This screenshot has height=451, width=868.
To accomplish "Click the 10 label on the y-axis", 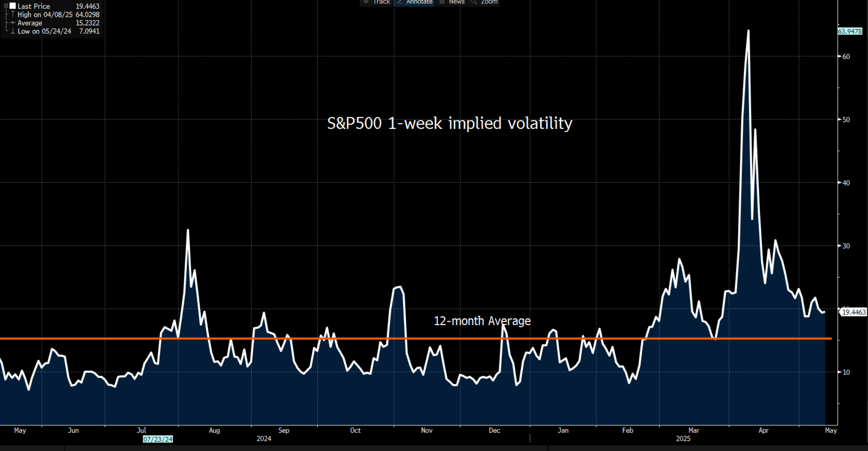I will click(x=846, y=372).
